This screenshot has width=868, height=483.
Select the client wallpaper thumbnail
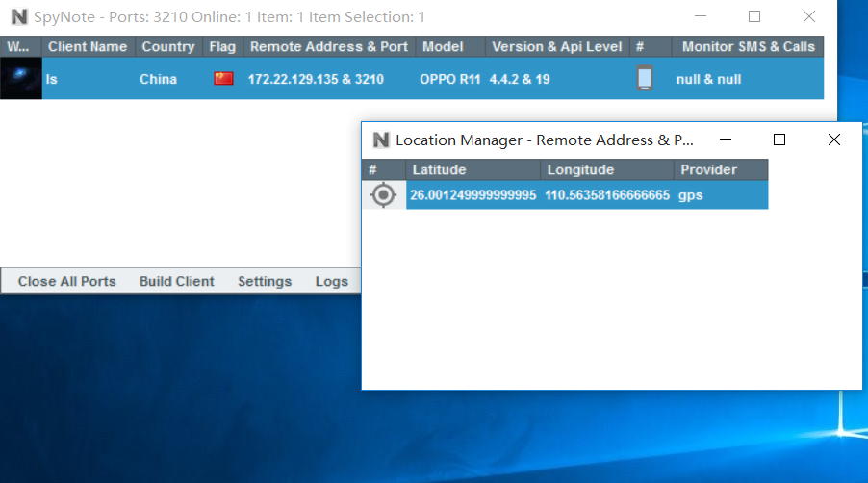21,78
